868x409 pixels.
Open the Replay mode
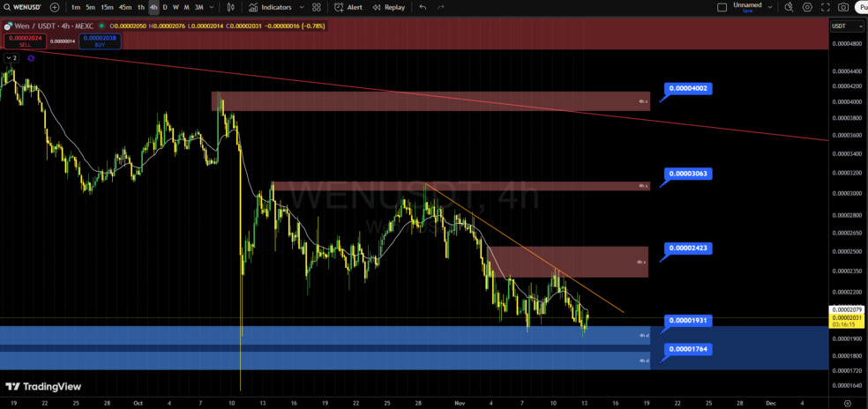tap(389, 7)
